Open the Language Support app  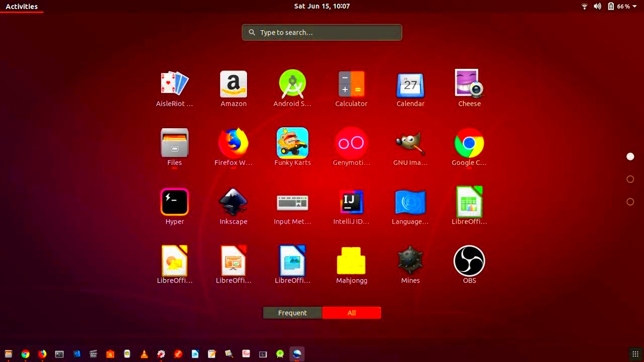(410, 206)
